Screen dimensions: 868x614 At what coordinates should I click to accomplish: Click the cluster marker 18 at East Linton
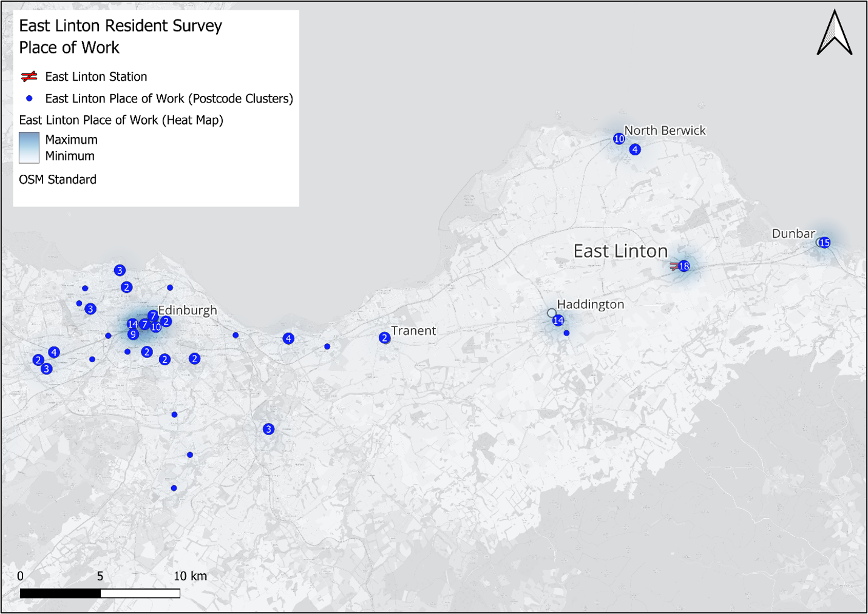[684, 266]
